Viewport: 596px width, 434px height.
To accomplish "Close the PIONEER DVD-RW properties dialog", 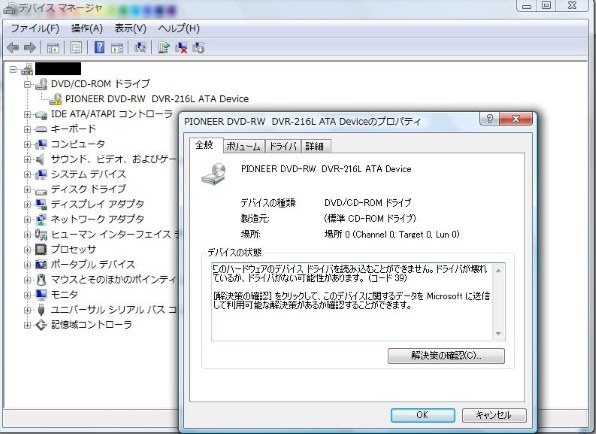I will point(516,119).
